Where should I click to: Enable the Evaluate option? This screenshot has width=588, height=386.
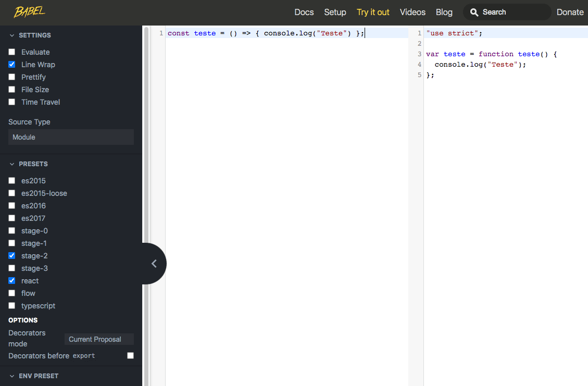(x=11, y=52)
